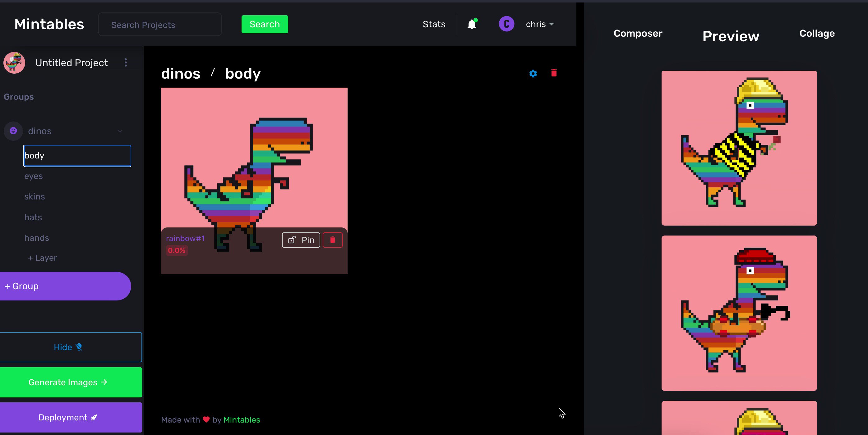This screenshot has width=868, height=435.
Task: Click the Untitled Project dino thumbnail
Action: coord(14,63)
